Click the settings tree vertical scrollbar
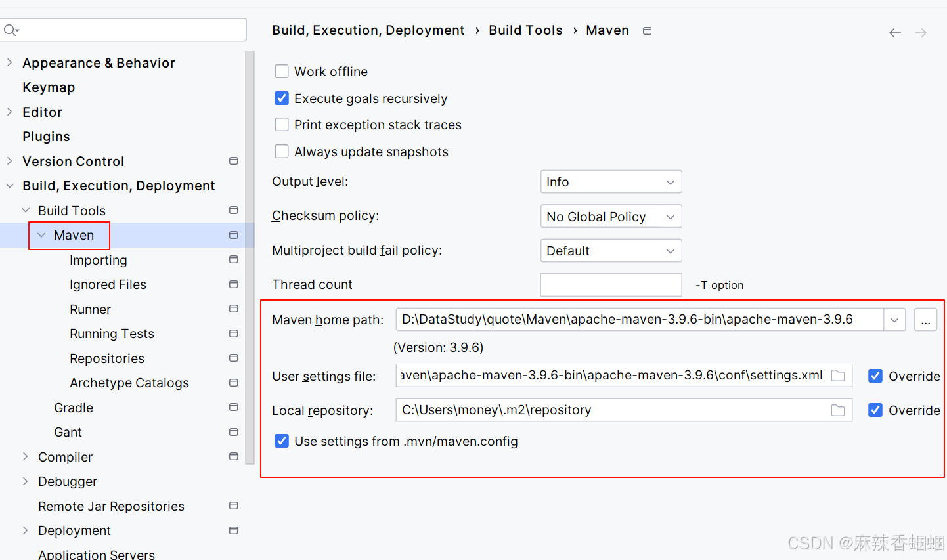947x560 pixels. 250,257
